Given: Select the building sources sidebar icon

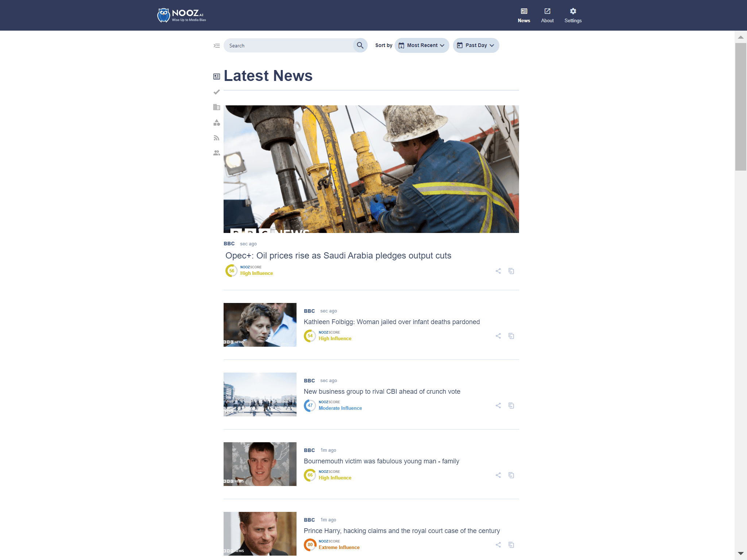Looking at the screenshot, I should (217, 107).
